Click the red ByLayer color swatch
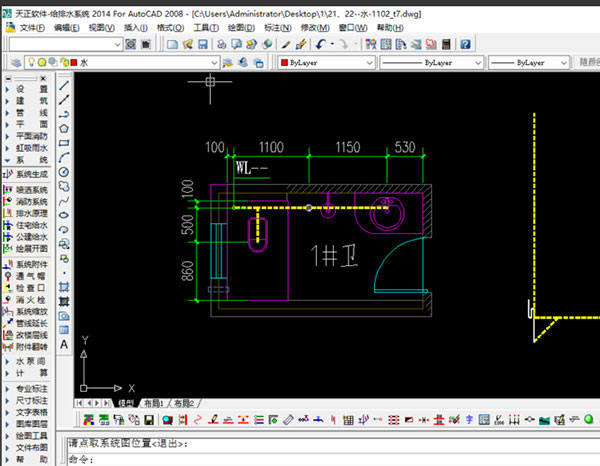This screenshot has height=466, width=600. (282, 63)
